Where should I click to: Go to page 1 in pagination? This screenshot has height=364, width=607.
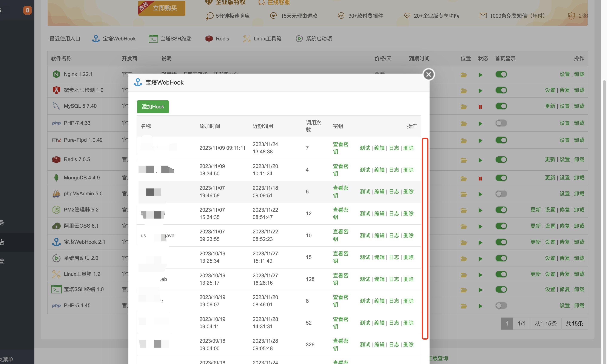(507, 324)
